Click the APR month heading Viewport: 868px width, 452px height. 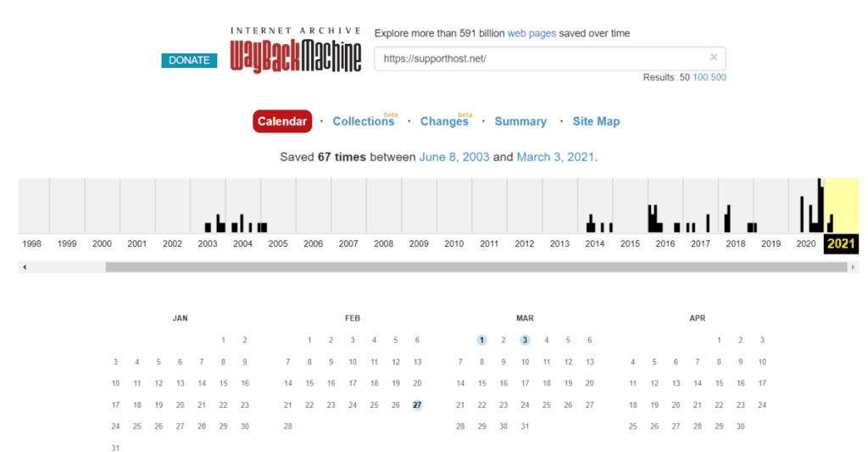pos(698,318)
